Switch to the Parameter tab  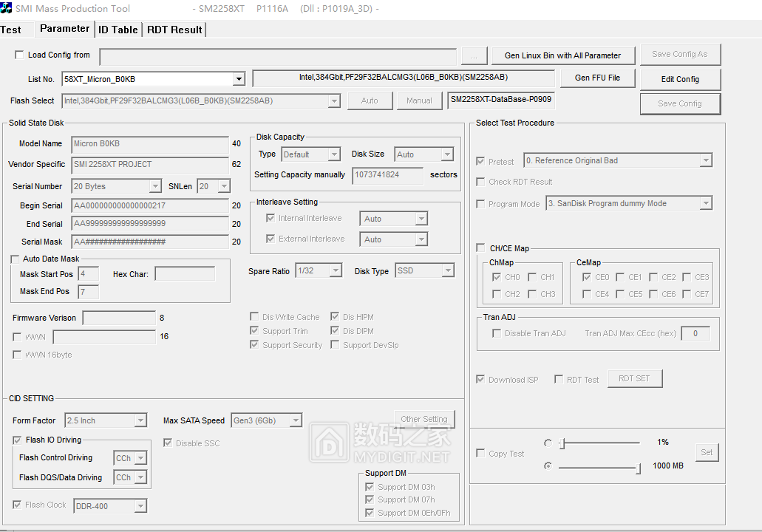[x=64, y=29]
